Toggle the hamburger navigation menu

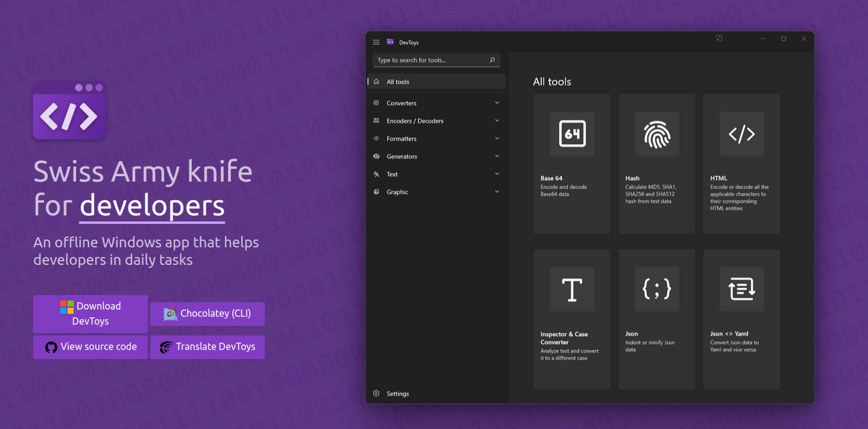376,42
